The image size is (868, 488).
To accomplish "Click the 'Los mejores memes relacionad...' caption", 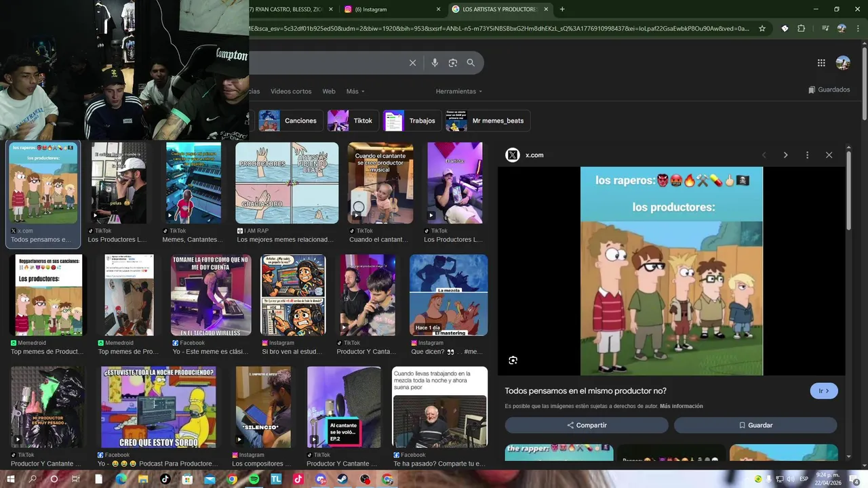I will click(x=285, y=240).
